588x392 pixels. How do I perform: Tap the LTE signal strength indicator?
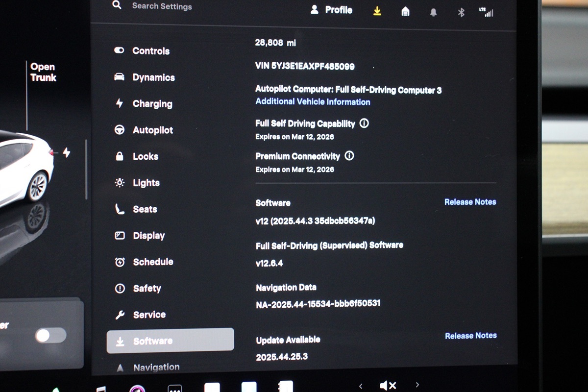[487, 12]
